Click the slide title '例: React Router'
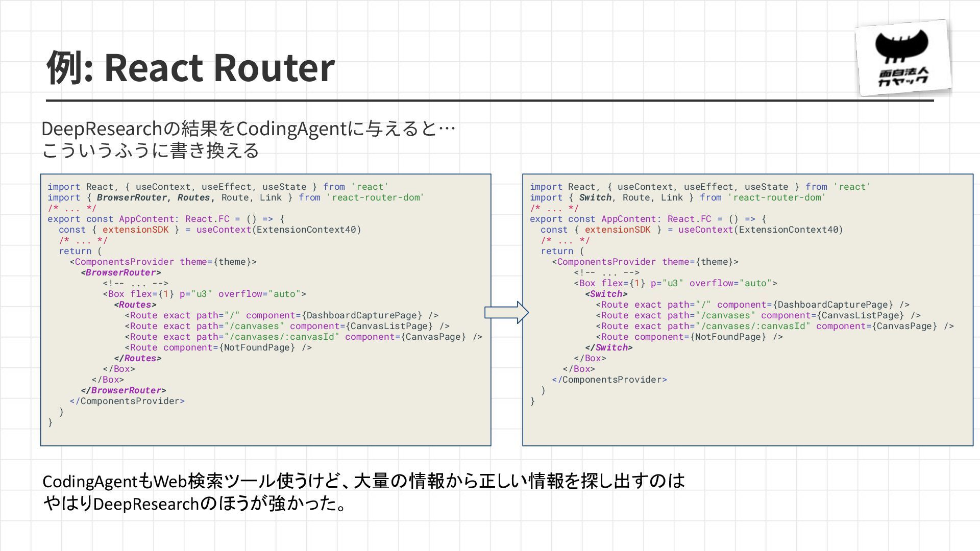This screenshot has width=980, height=551. click(x=191, y=67)
